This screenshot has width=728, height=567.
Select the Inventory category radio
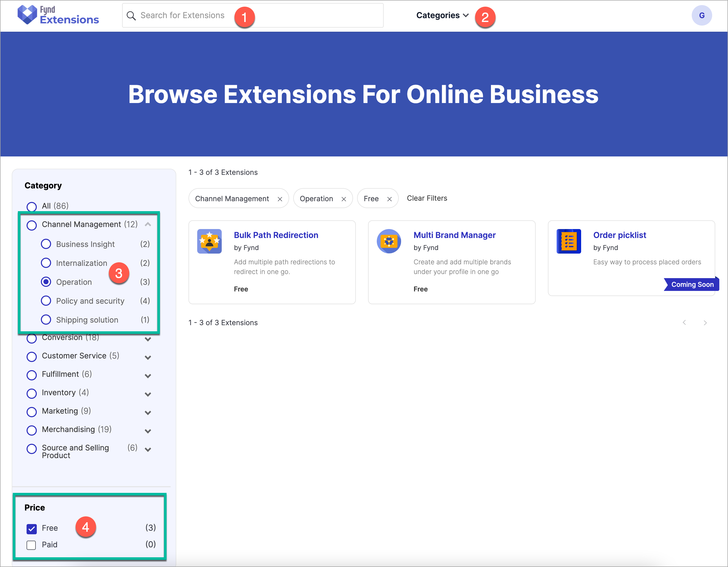[32, 393]
